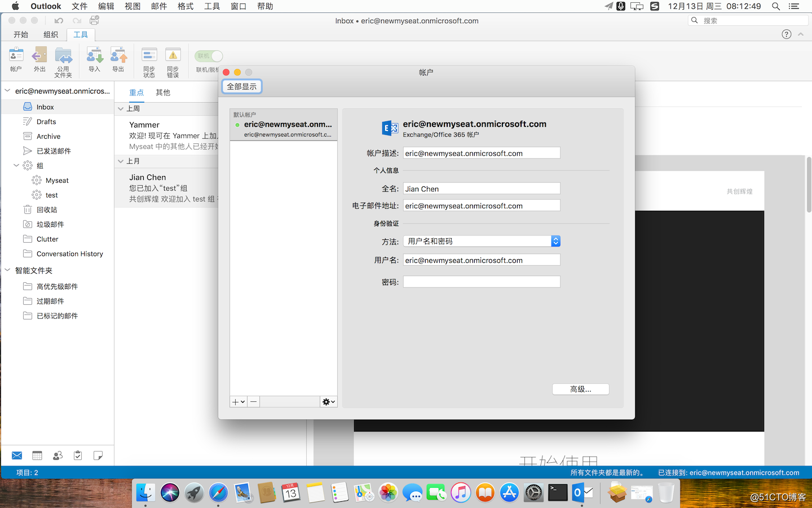Open the 已标记的邮件 smart folder
812x508 pixels.
point(57,316)
